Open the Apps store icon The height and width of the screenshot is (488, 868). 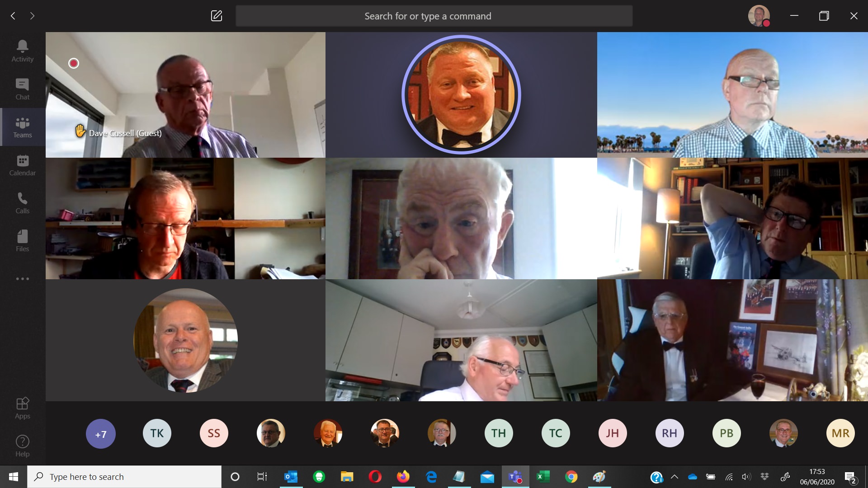[x=22, y=408]
